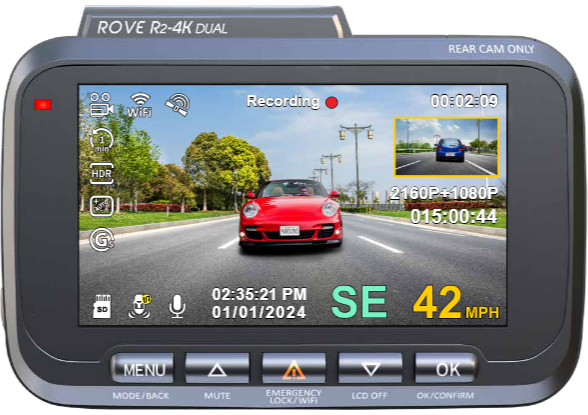
Task: Turn LCD off with down arrow button
Action: [x=370, y=368]
